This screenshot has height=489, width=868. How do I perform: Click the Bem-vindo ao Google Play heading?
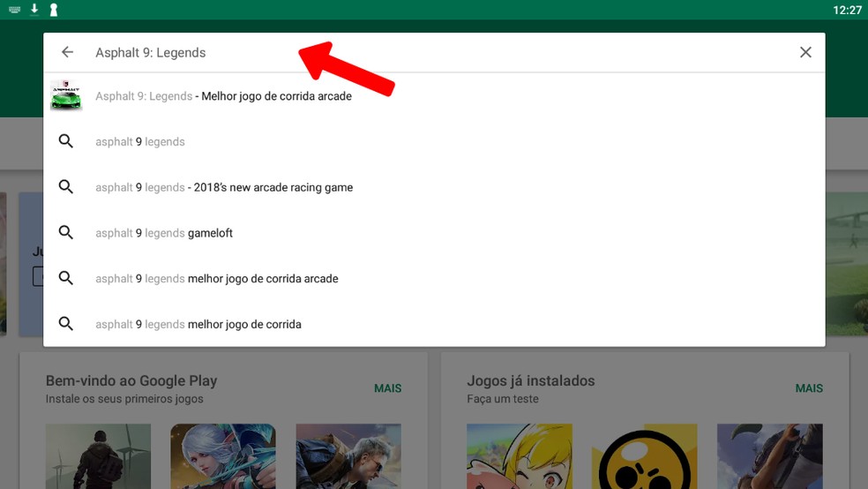131,380
